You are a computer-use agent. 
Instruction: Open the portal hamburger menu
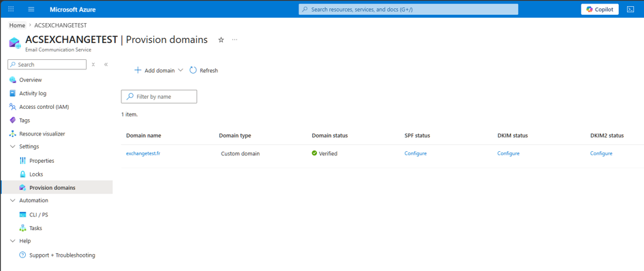point(31,9)
